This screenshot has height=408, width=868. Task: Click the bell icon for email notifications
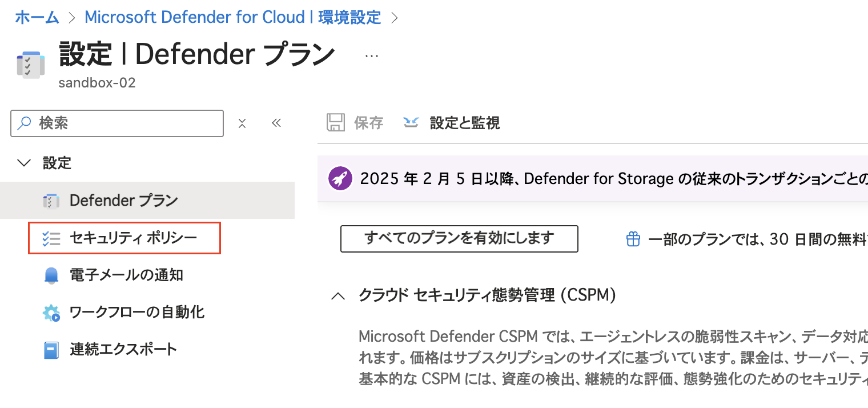pyautogui.click(x=51, y=275)
